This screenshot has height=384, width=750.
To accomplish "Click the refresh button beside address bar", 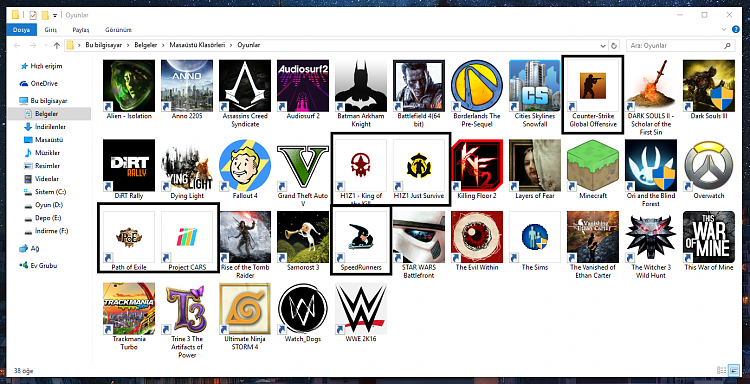I will point(614,45).
